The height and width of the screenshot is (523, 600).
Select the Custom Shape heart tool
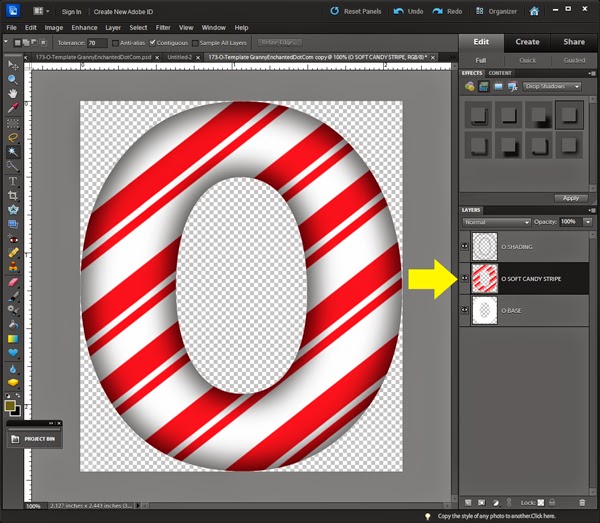13,353
